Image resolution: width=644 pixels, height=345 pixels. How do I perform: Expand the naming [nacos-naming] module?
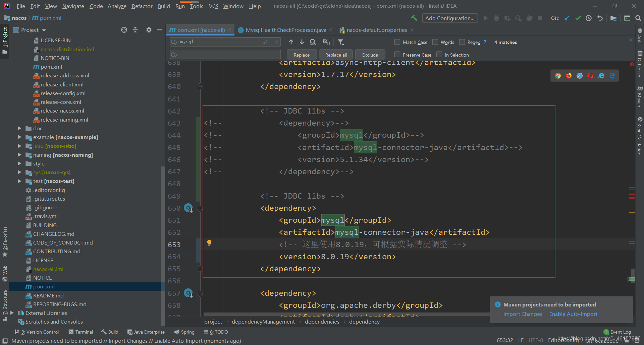click(19, 155)
